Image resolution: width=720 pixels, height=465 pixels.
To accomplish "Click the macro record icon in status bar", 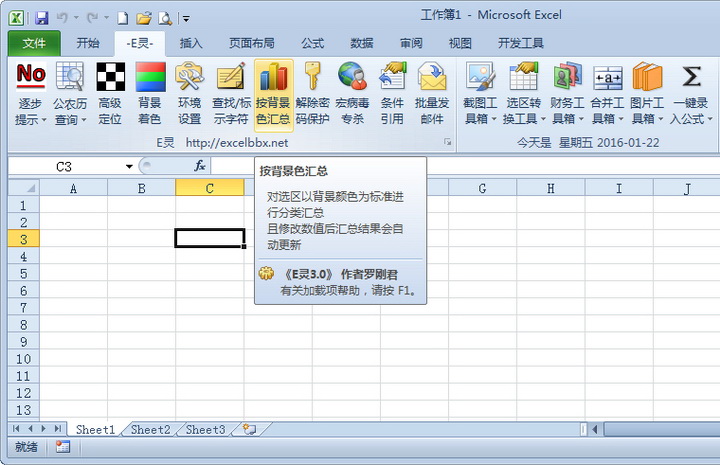I will point(62,447).
